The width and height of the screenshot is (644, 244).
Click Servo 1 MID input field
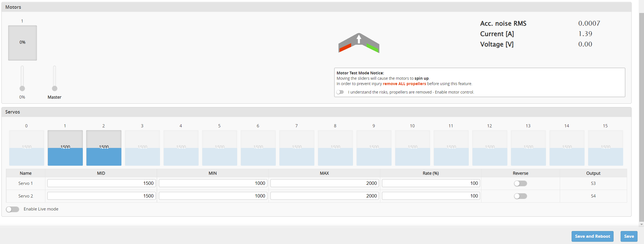pos(101,183)
